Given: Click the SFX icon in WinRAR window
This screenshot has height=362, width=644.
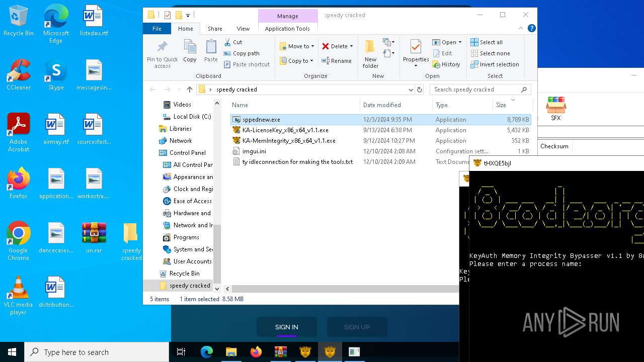Looking at the screenshot, I should coord(555,109).
